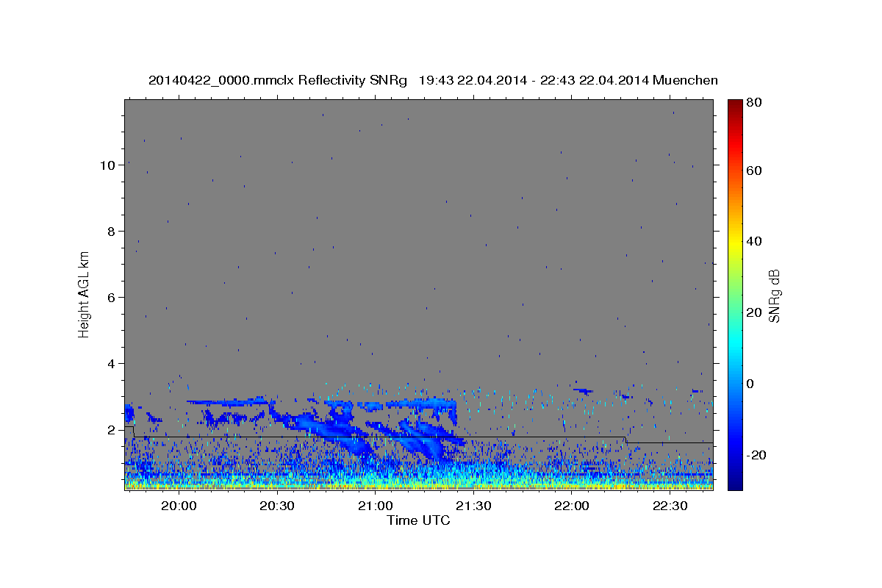
Task: Click the 'Time UTC' axis label
Action: (418, 520)
